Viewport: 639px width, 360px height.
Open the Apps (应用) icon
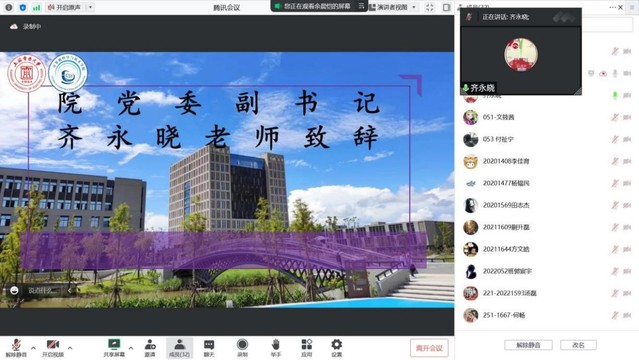click(x=306, y=348)
